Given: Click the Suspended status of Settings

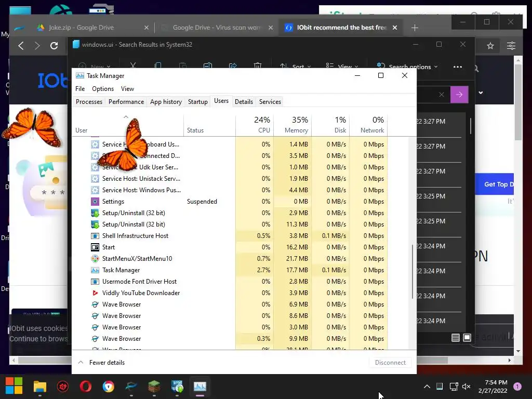Looking at the screenshot, I should point(202,202).
